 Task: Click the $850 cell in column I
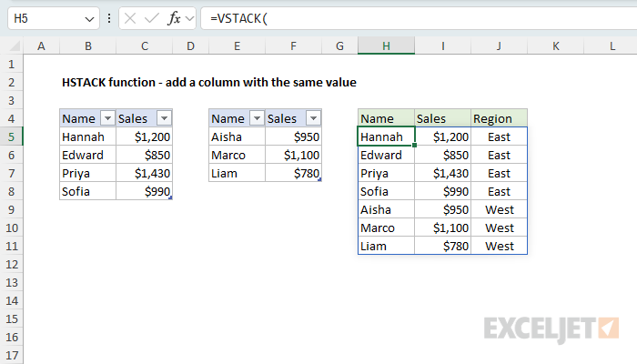[x=443, y=156]
